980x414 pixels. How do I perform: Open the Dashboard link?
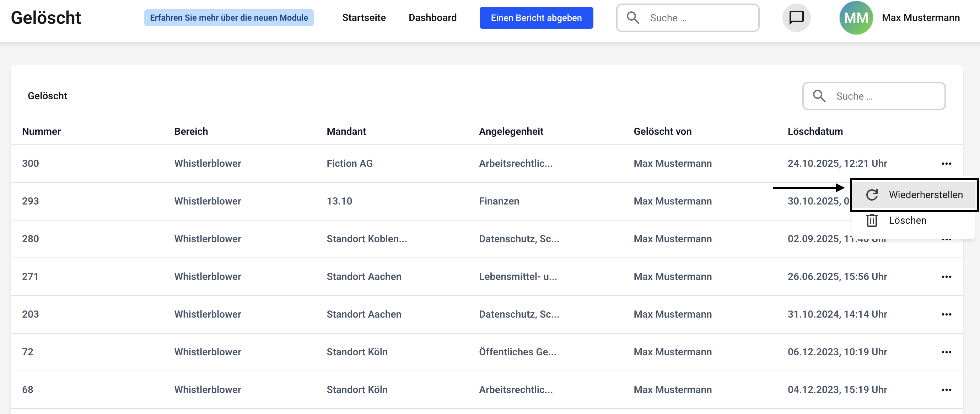click(x=432, y=17)
